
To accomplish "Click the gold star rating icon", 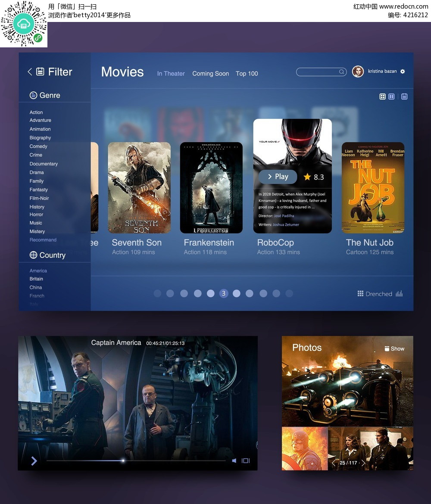I will [307, 177].
